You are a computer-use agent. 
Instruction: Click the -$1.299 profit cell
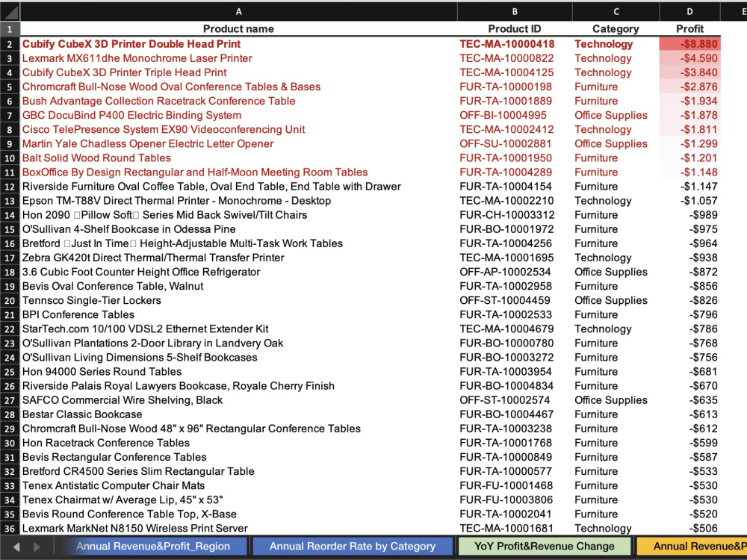coord(689,144)
